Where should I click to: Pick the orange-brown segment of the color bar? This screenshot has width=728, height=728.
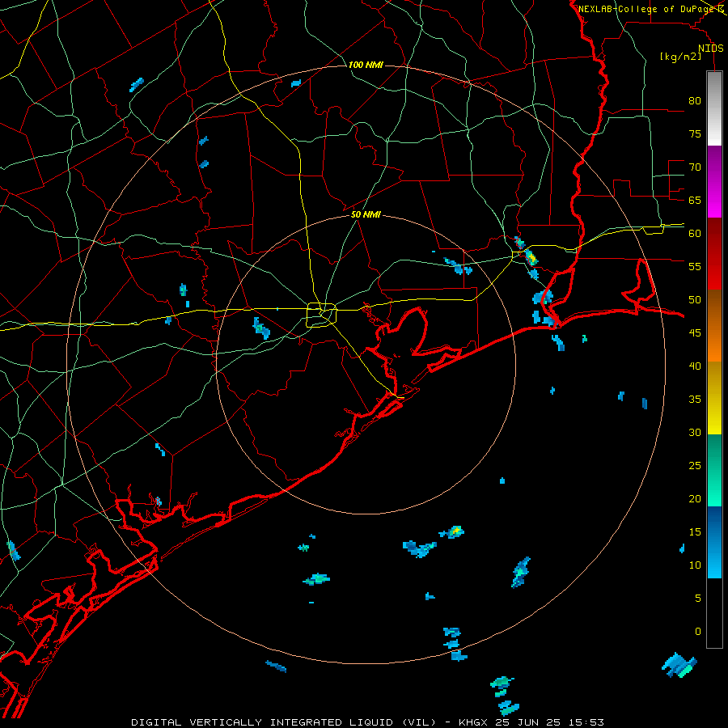(714, 325)
